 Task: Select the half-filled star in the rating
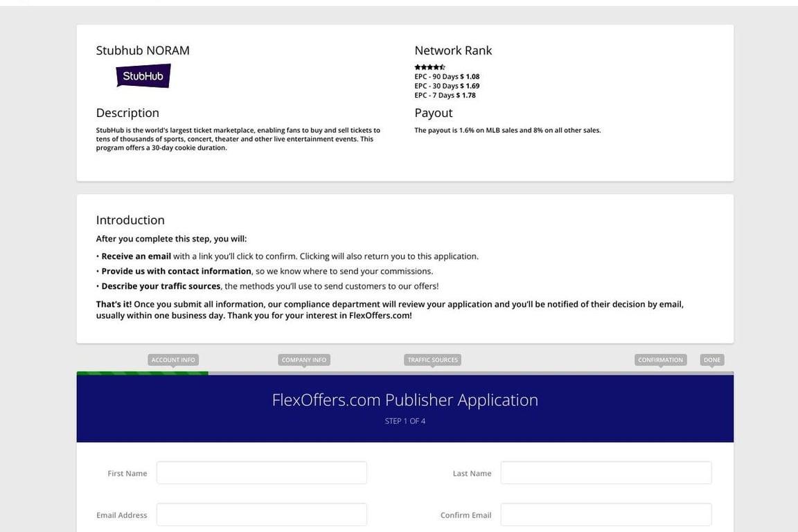coord(443,66)
